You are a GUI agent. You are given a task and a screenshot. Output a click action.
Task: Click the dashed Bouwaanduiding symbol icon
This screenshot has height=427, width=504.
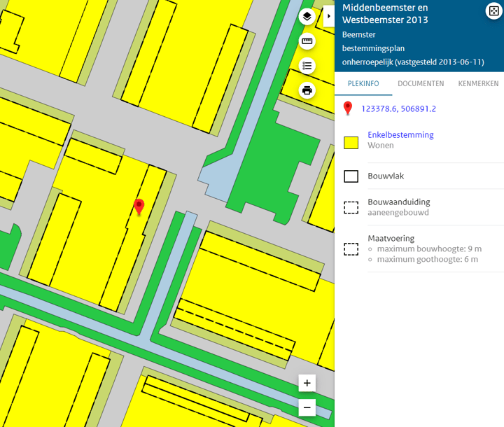click(x=351, y=208)
